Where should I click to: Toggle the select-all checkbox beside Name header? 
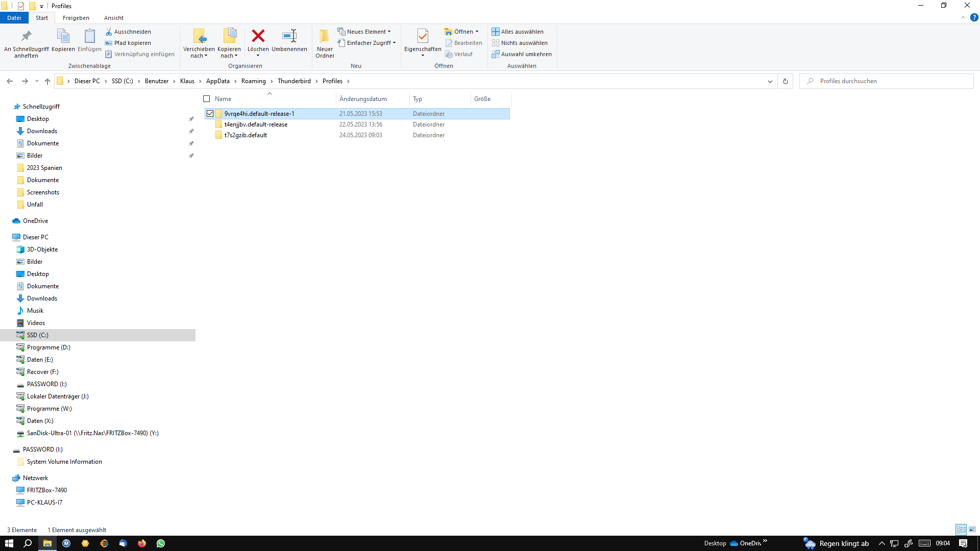(x=207, y=99)
